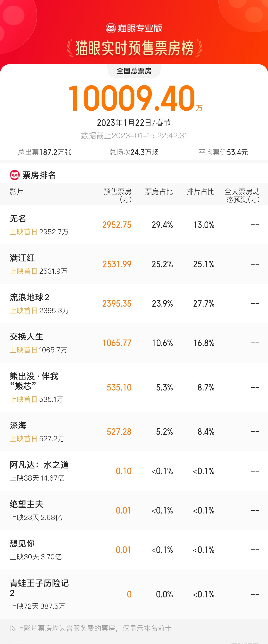Screen dimensions: 268x644
Task: Click the 排片占比 column header
Action: [200, 192]
